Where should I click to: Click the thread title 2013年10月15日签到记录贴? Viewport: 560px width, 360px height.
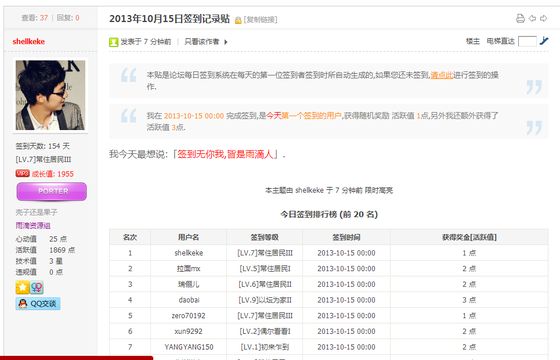click(169, 19)
